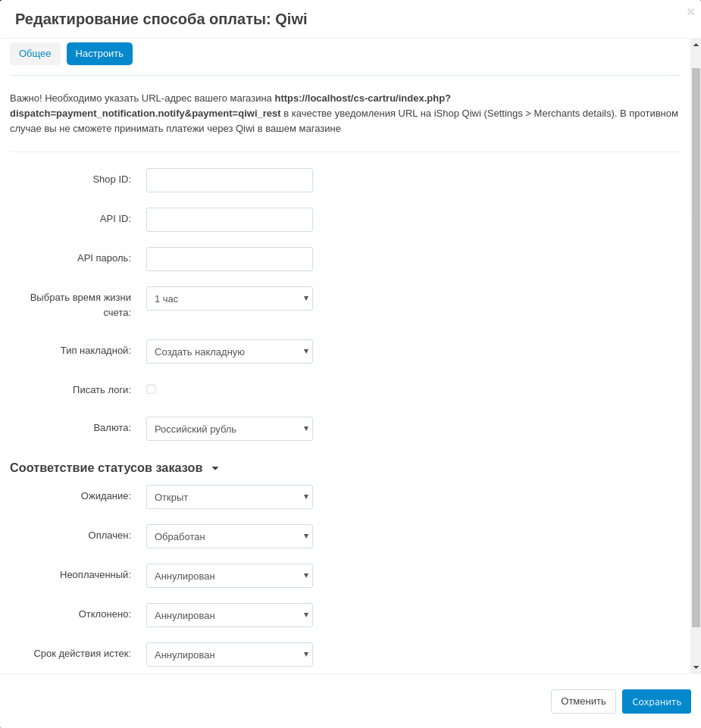This screenshot has height=728, width=701.
Task: Collapse the order status mapping section
Action: [215, 468]
